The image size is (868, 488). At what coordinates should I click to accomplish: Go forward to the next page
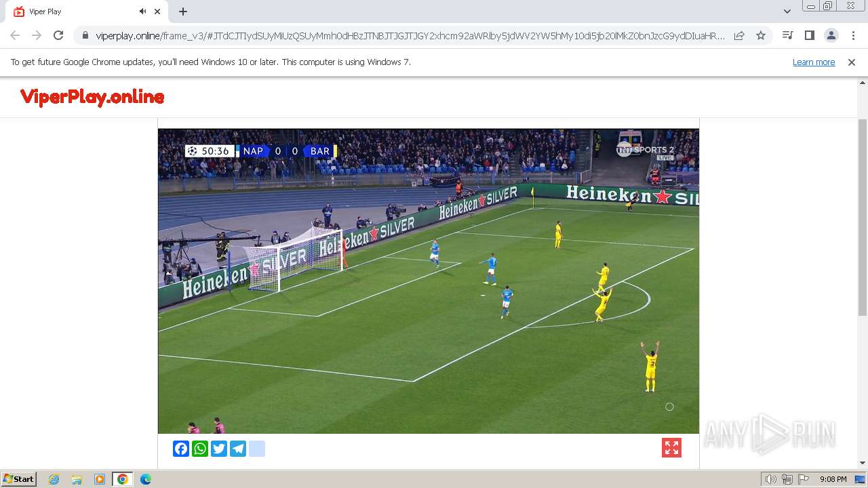[x=37, y=35]
